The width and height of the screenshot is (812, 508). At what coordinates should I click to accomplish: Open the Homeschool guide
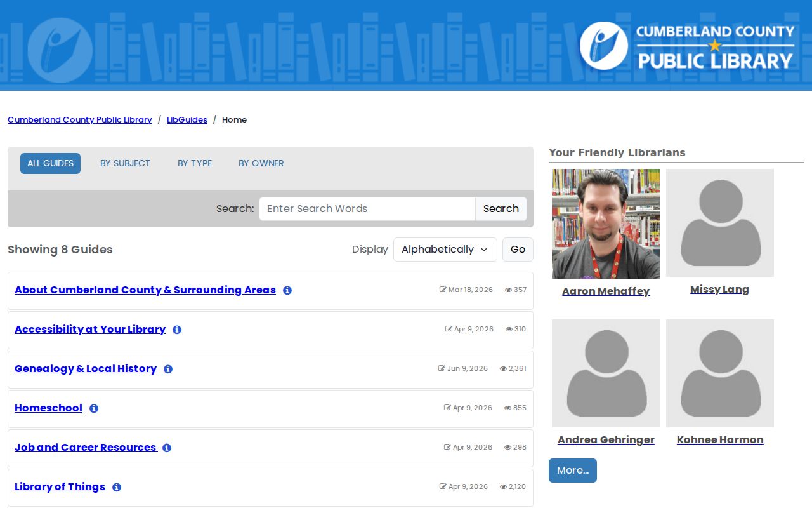[x=48, y=408]
